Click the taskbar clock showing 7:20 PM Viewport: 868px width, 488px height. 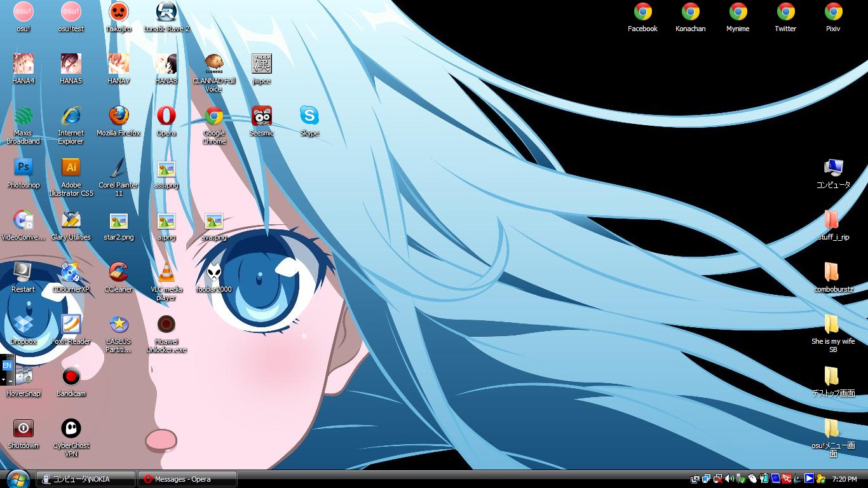click(x=844, y=479)
